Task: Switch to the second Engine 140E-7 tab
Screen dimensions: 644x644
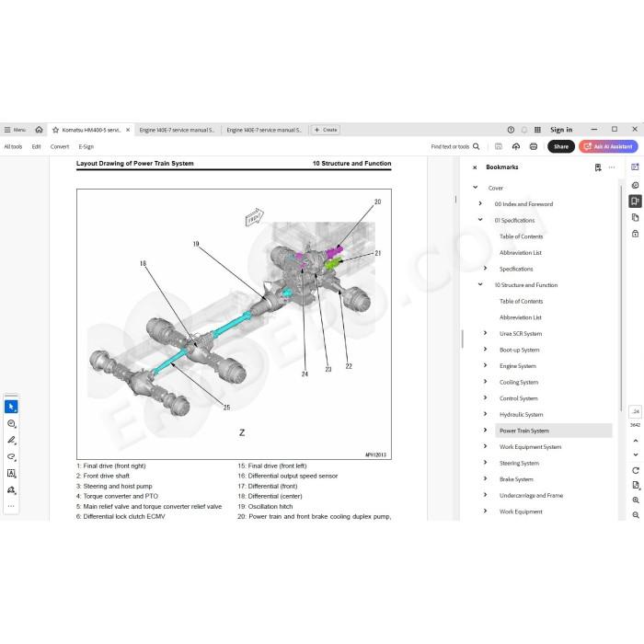Action: [x=264, y=130]
